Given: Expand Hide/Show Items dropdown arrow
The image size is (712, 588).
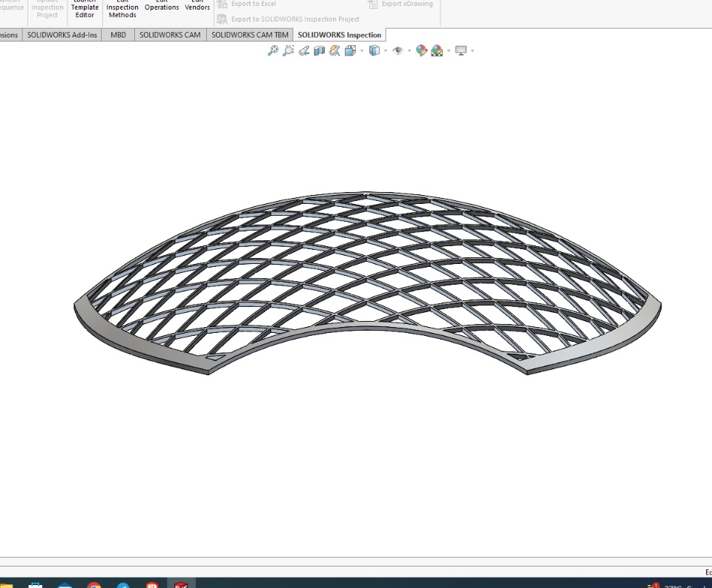Looking at the screenshot, I should (x=409, y=50).
